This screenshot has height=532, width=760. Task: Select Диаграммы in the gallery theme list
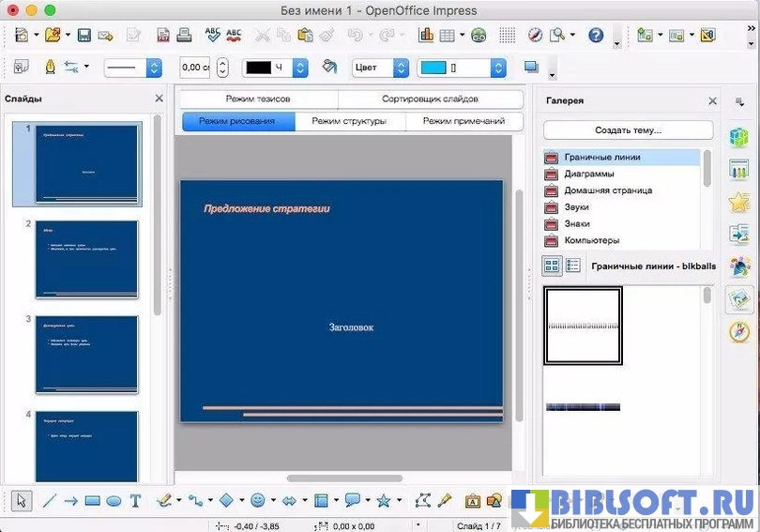point(589,174)
